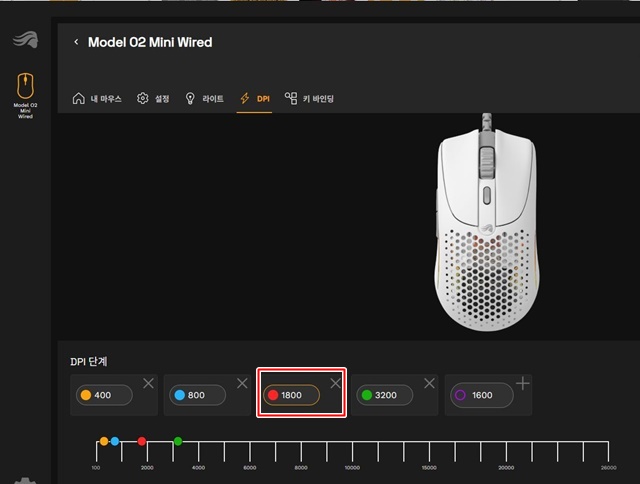Go back using the arrow beside Model O2 Mini Wired
Image resolution: width=640 pixels, height=484 pixels.
76,42
